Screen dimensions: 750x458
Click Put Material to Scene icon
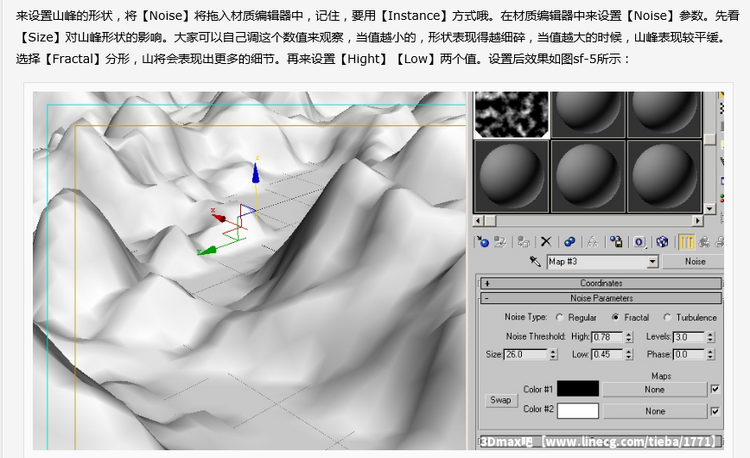(x=500, y=241)
